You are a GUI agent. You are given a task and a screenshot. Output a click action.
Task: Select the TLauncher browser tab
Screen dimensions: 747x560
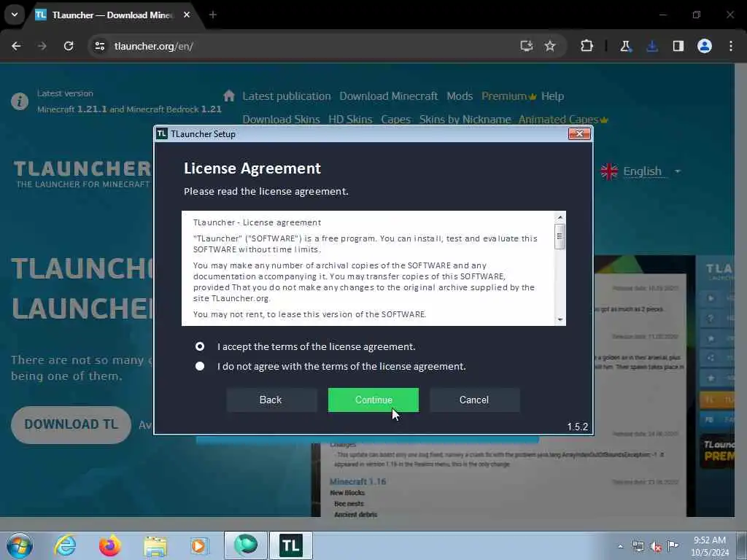pyautogui.click(x=112, y=15)
